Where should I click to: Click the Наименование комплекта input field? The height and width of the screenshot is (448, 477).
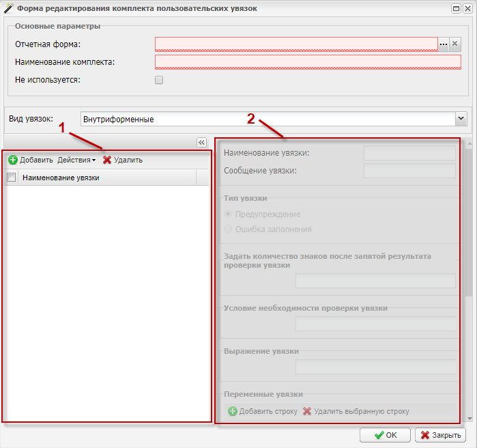pos(308,62)
